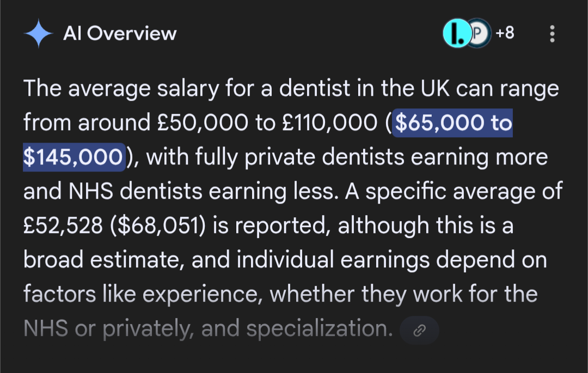Click the highlighted "$145,000" figure
588x373 pixels.
(73, 157)
